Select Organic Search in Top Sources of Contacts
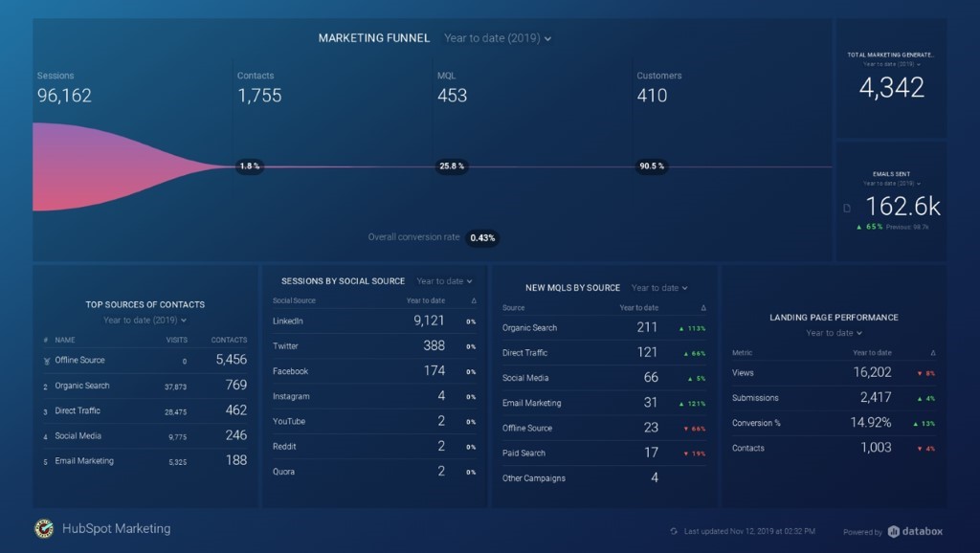Viewport: 980px width, 553px height. [145, 386]
